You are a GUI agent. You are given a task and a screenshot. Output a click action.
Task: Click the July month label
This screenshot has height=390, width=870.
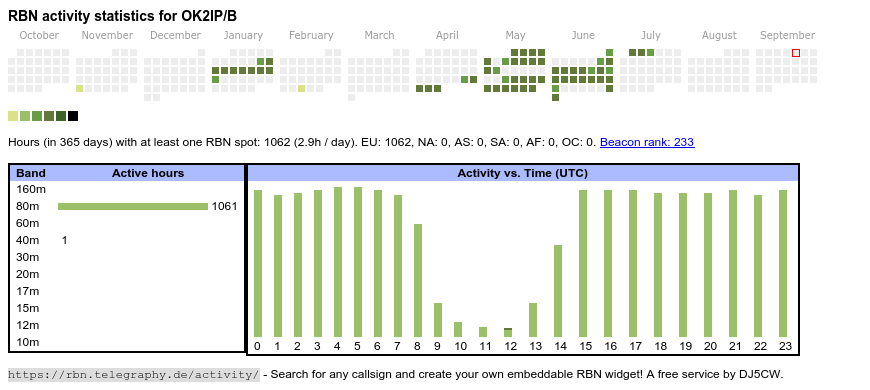(651, 36)
